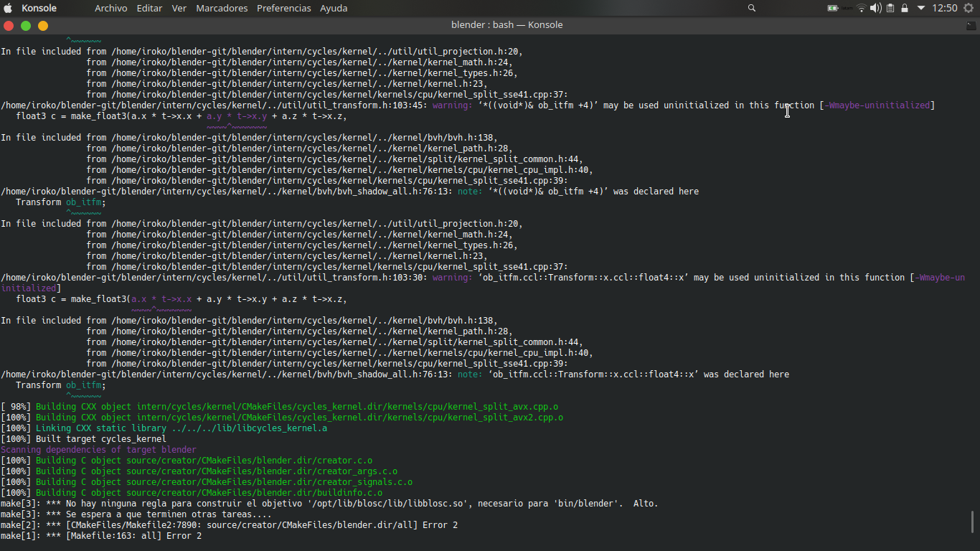
Task: Open the settings gear in the top bar
Action: [x=969, y=8]
